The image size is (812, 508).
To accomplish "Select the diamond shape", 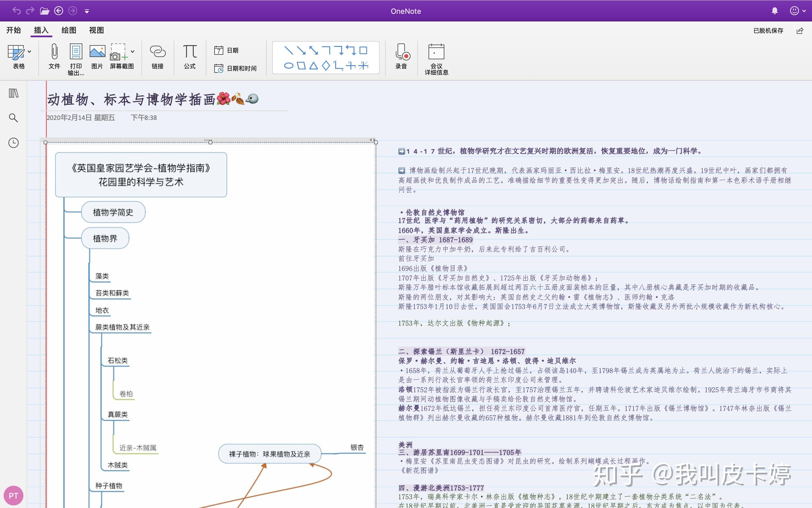I will (x=326, y=65).
